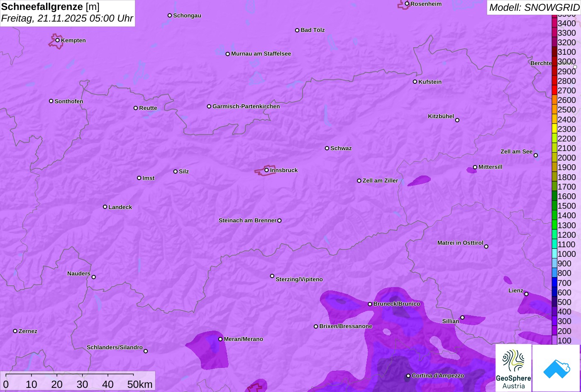581x392 pixels.
Task: Click the Cortina d'Ampezzo marker dot
Action: coord(408,376)
